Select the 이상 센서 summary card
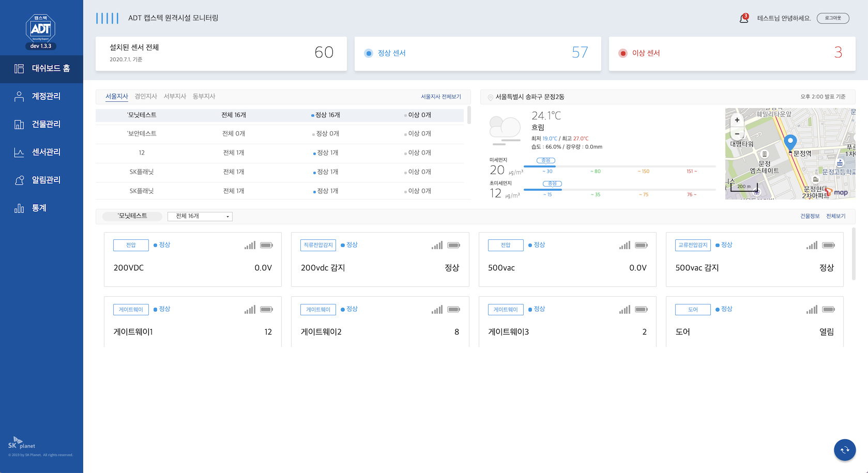This screenshot has height=473, width=868. (x=732, y=53)
